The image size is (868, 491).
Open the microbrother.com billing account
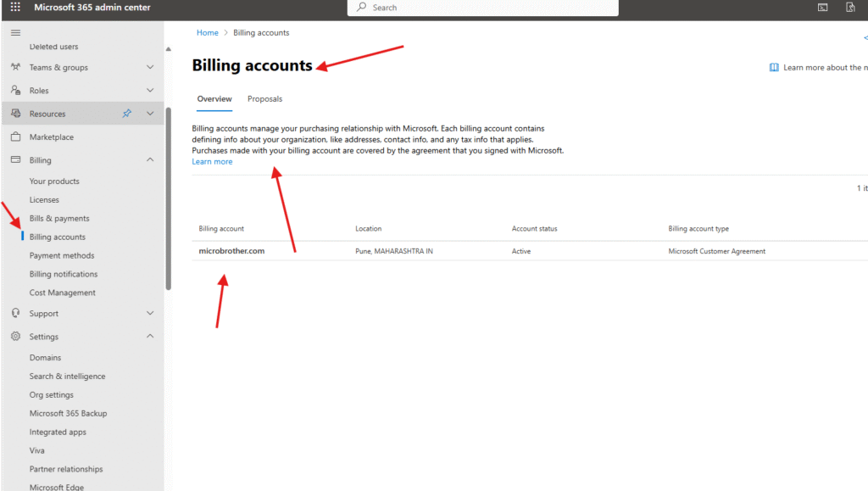231,251
